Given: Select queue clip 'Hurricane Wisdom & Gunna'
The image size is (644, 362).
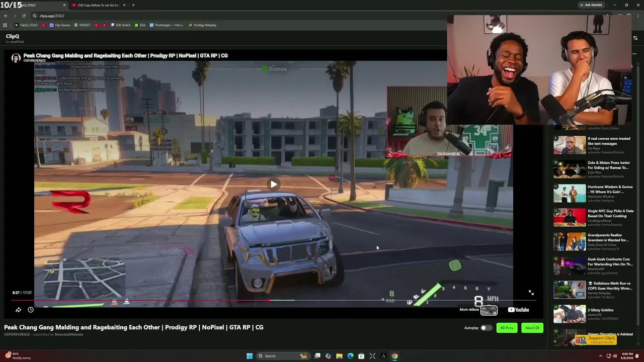Looking at the screenshot, I should pos(593,194).
